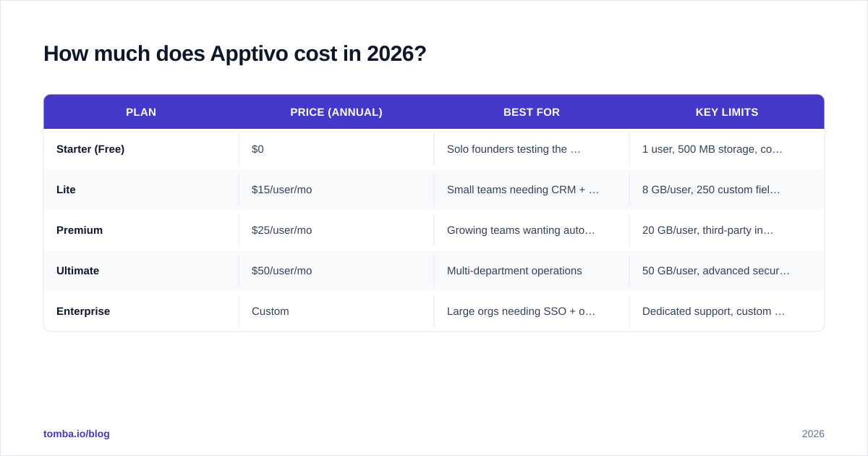Click the PRICE (ANNUAL) column header
The width and height of the screenshot is (868, 456).
click(336, 112)
